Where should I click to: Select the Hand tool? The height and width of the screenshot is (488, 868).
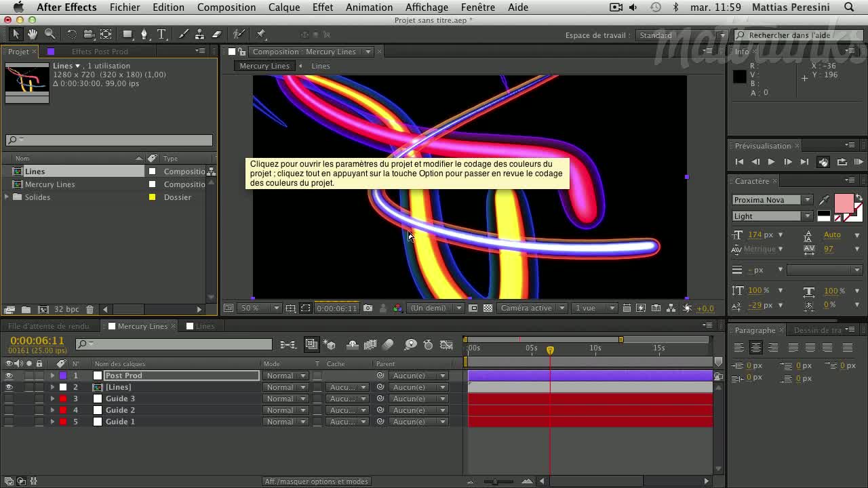coord(33,34)
